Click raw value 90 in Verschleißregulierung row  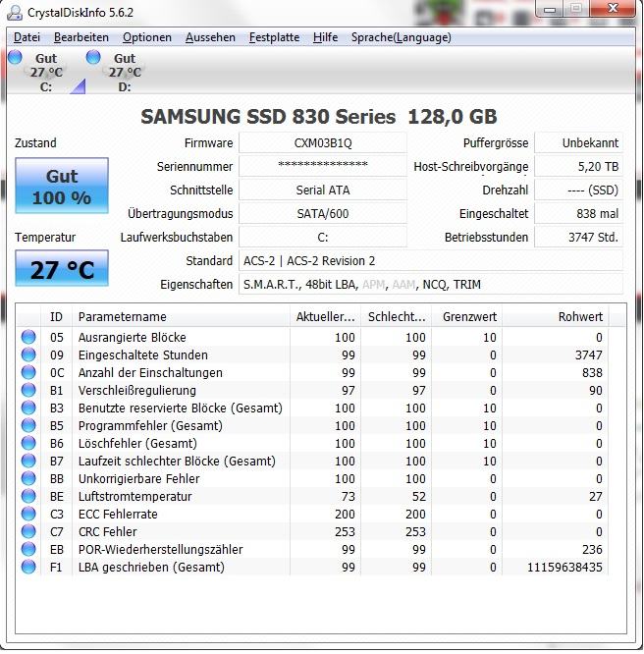(x=596, y=391)
